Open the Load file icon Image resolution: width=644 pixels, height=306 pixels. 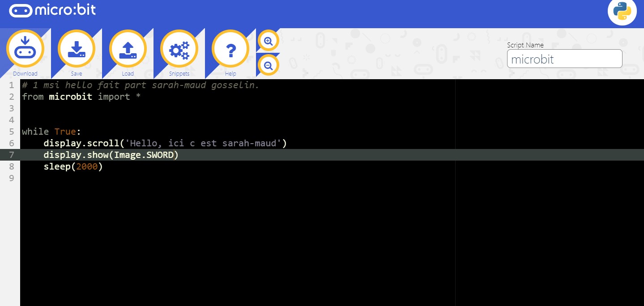click(x=128, y=48)
